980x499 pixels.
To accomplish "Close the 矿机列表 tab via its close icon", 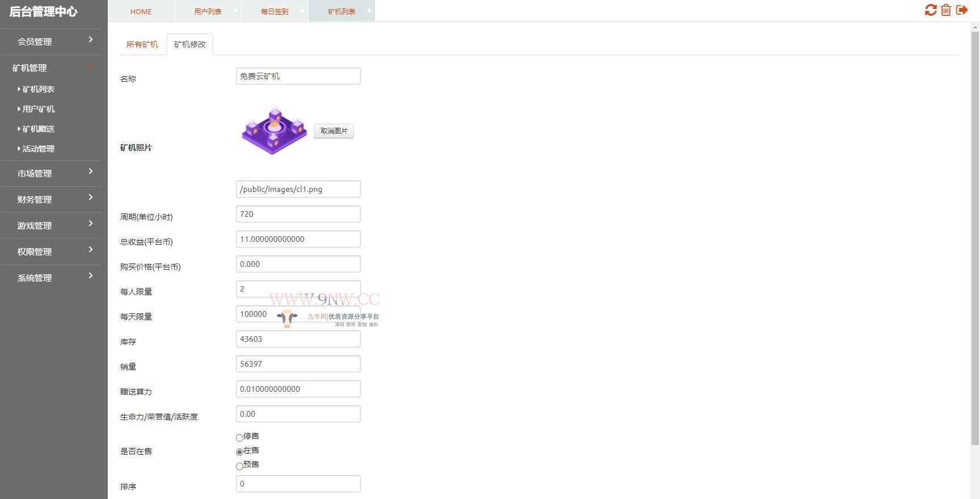I will click(369, 10).
